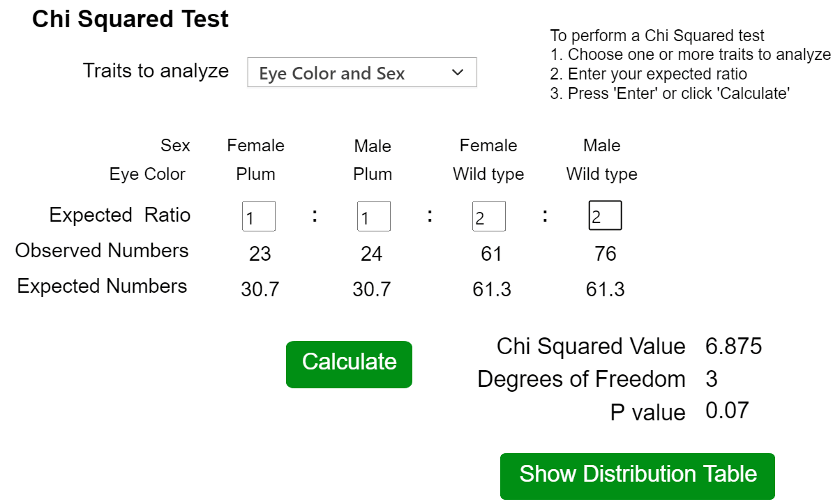Screen dimensions: 833x504
Task: Click the Chi Squared Value 6.875 result
Action: [x=733, y=346]
